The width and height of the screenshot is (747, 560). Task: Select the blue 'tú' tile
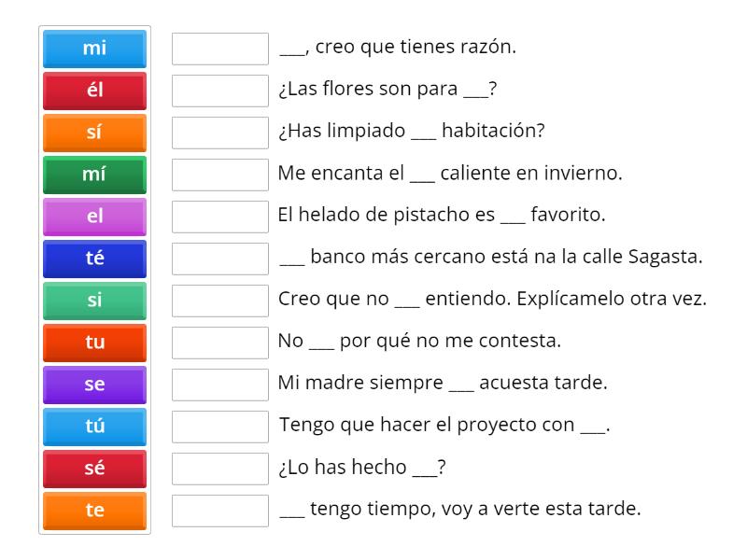pyautogui.click(x=94, y=427)
